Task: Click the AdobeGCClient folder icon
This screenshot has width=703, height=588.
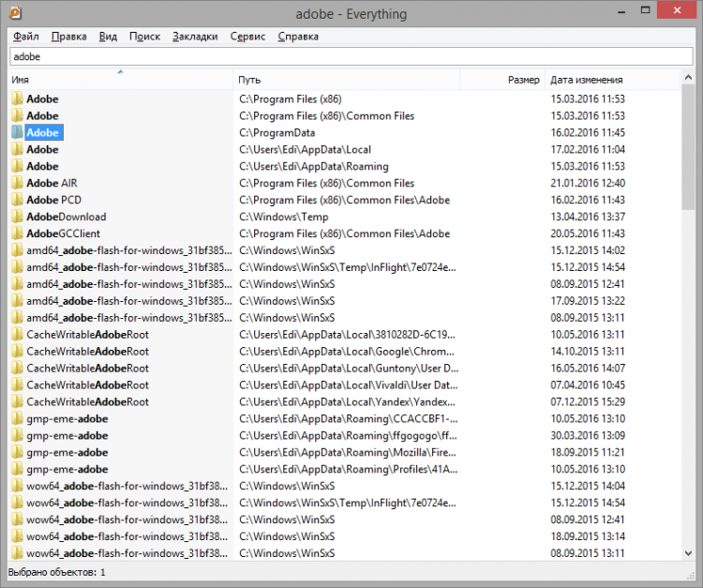Action: coord(17,234)
